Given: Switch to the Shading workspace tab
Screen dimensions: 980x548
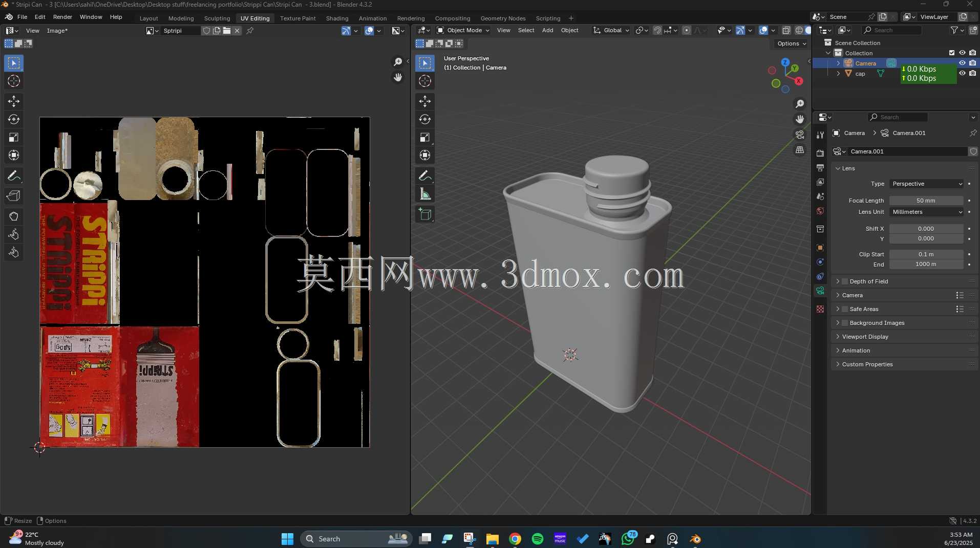Looking at the screenshot, I should point(337,18).
